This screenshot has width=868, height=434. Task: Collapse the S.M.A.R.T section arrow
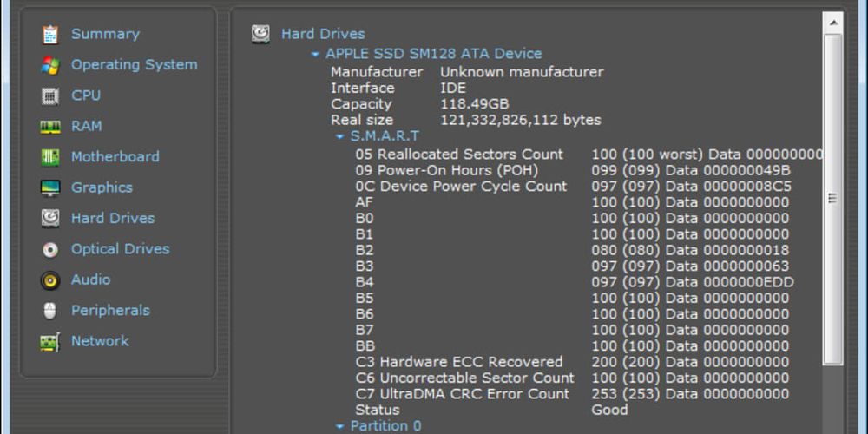coord(340,137)
